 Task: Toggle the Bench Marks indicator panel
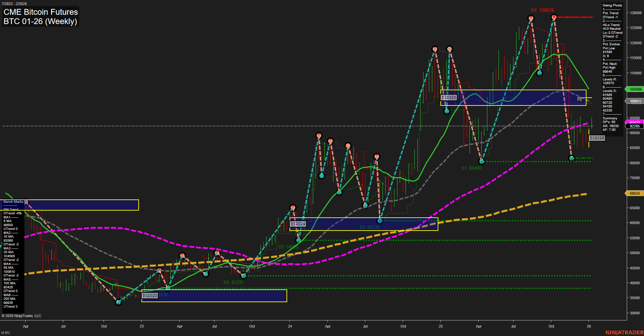point(14,201)
